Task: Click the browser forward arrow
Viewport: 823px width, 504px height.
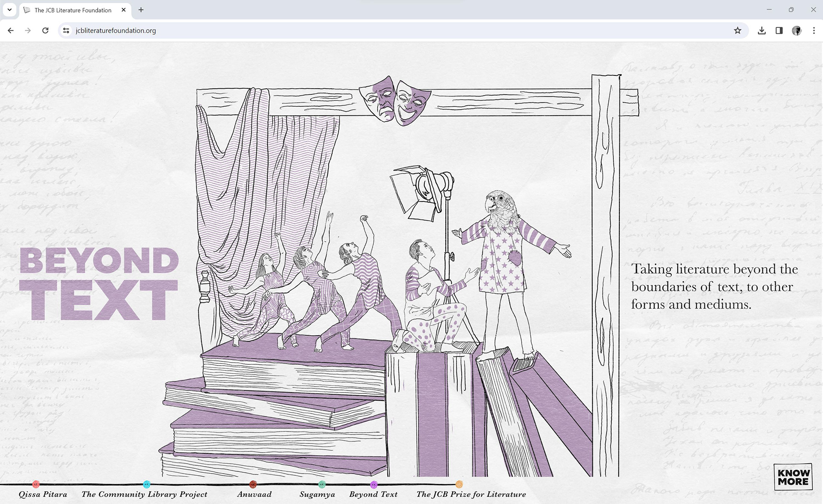Action: click(28, 30)
